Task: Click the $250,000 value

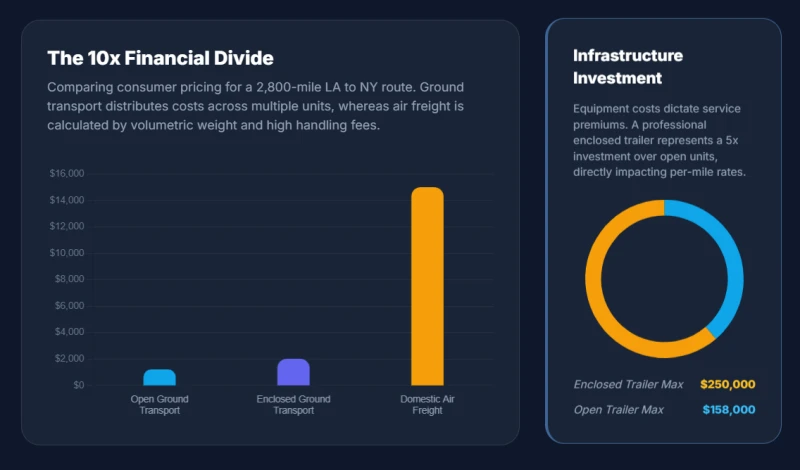Action: (x=728, y=384)
